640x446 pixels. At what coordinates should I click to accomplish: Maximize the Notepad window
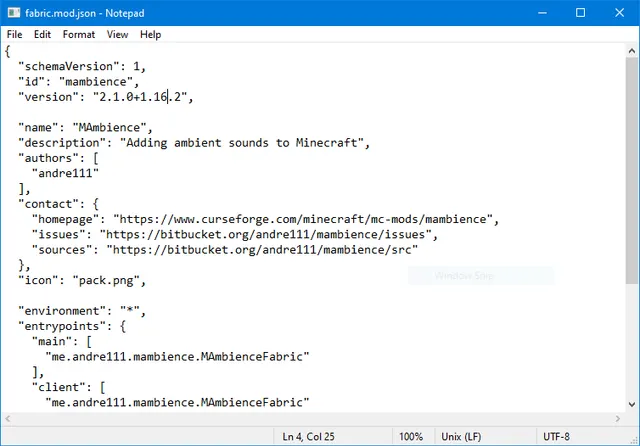click(580, 13)
